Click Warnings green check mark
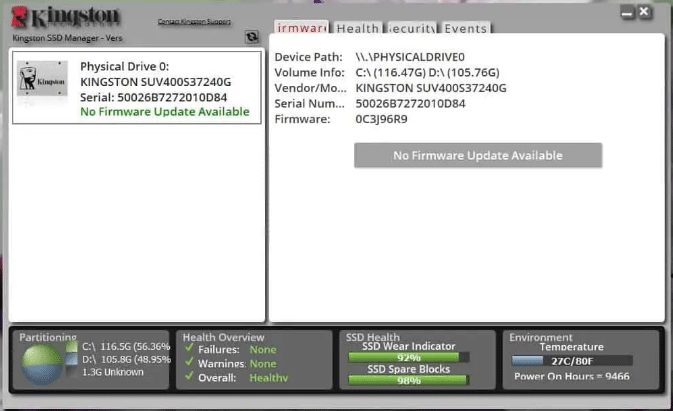The image size is (673, 411). [x=189, y=362]
